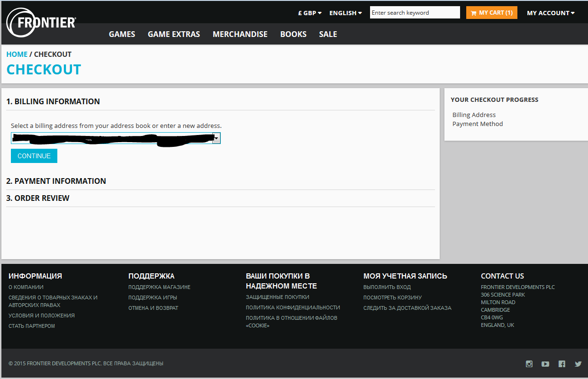Open УСЛОВИЯ И ПОЛОЖЕНИЯ link

coord(42,316)
